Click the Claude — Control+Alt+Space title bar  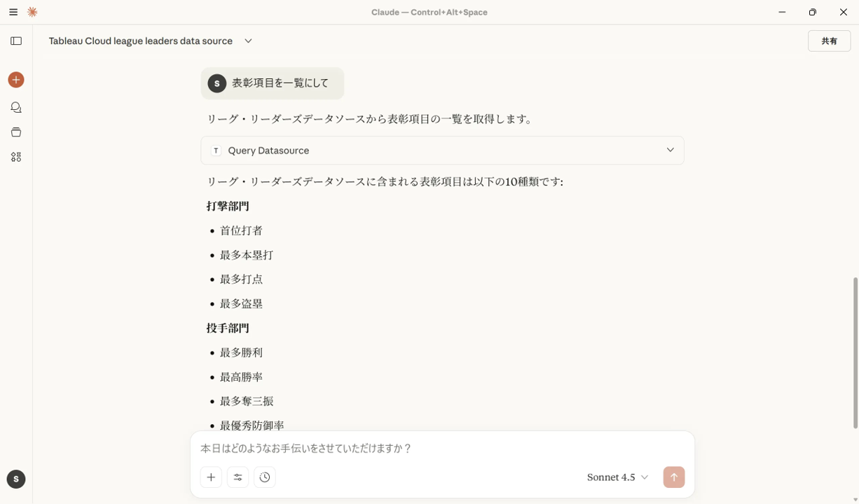point(429,12)
